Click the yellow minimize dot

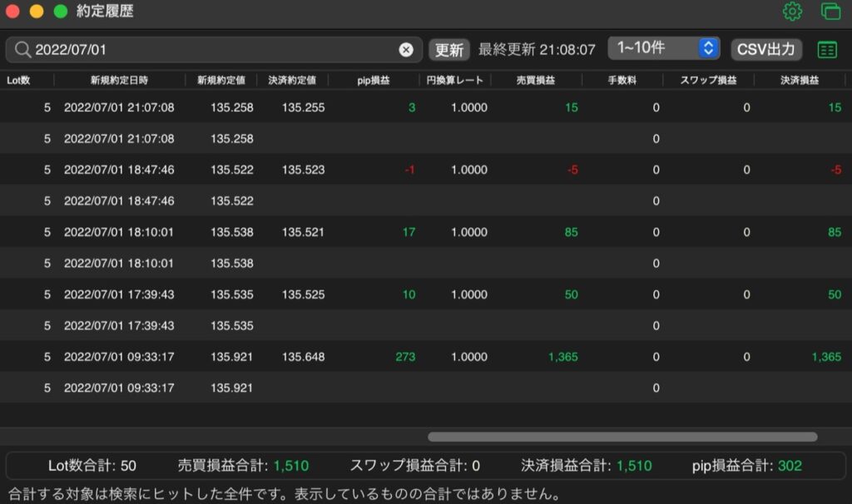tap(37, 12)
